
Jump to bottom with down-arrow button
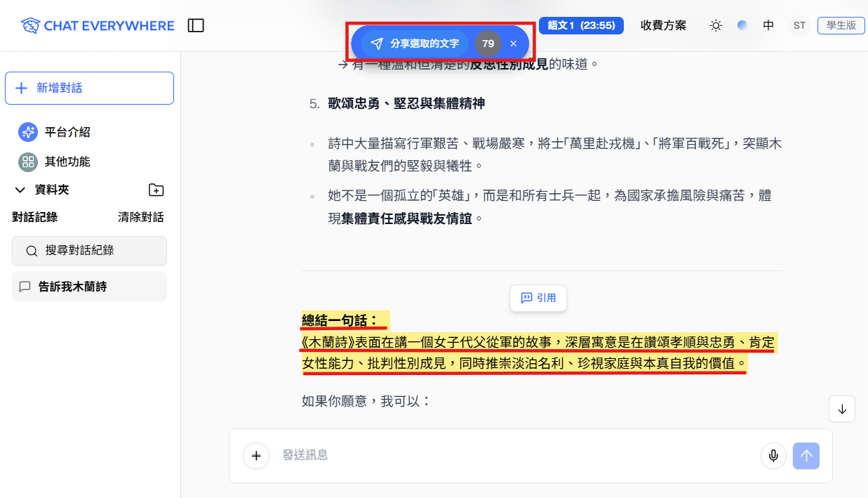tap(842, 409)
